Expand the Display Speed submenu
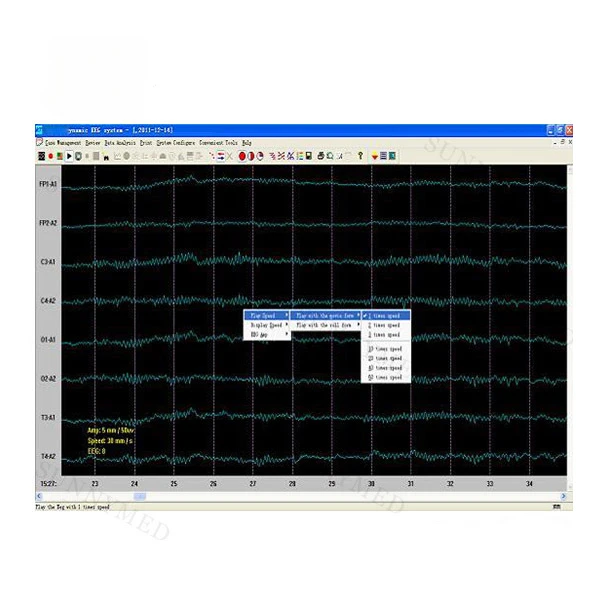This screenshot has height=615, width=602. point(267,325)
